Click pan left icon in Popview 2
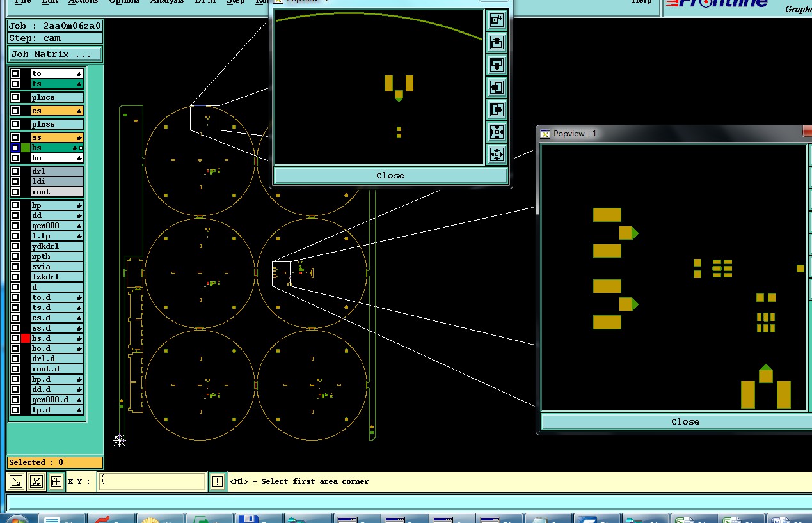 coord(497,87)
